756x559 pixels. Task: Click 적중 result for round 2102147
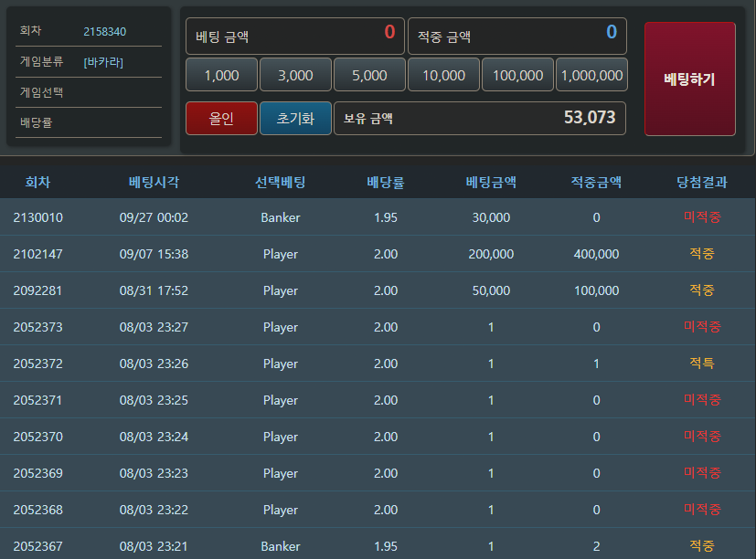tap(702, 254)
